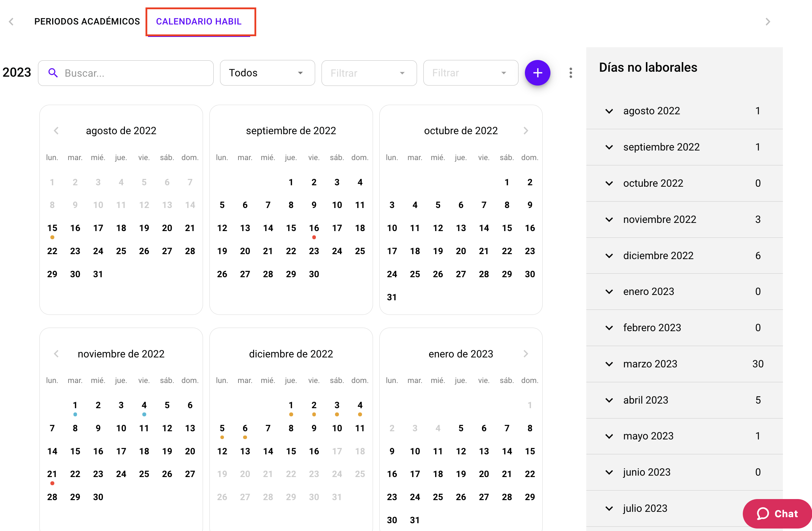Select November 1, 2022 with blue dot
The width and height of the screenshot is (812, 531).
click(x=75, y=405)
